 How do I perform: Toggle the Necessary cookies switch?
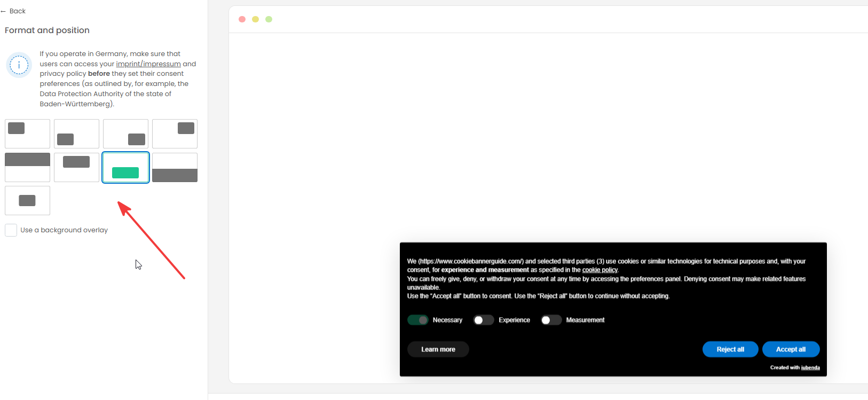click(x=418, y=320)
